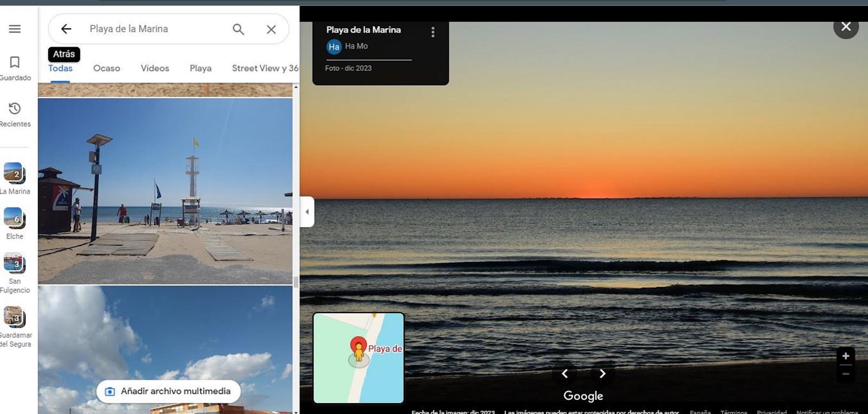Open Guardado saved places
Image resolution: width=868 pixels, height=414 pixels.
coord(15,68)
